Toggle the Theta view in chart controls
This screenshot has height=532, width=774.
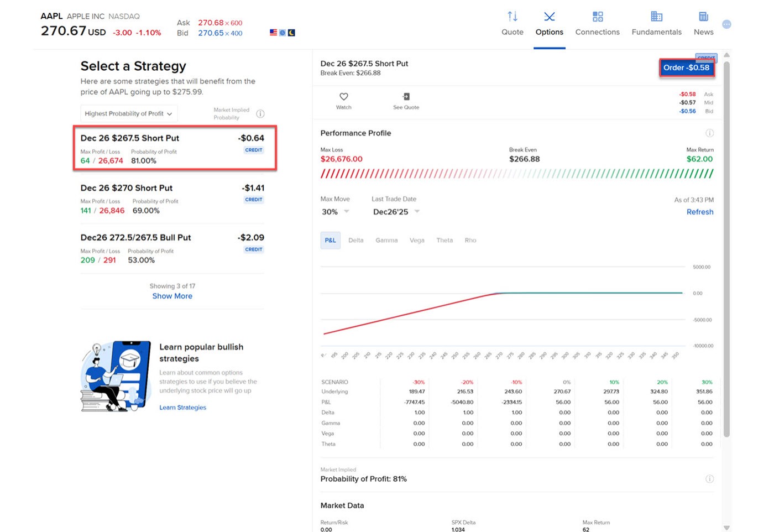coord(444,240)
